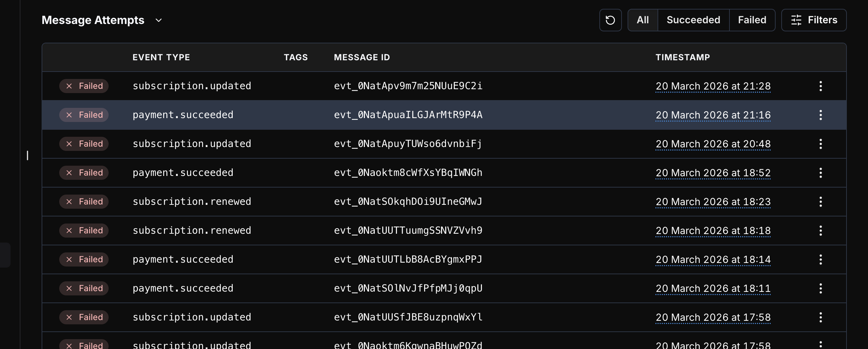The image size is (868, 349).
Task: Open row menu for subscription.updated at 17:58
Action: (821, 317)
